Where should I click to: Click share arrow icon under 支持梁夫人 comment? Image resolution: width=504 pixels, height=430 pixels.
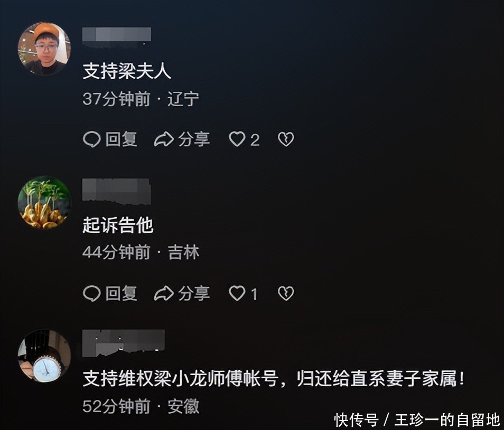point(164,140)
